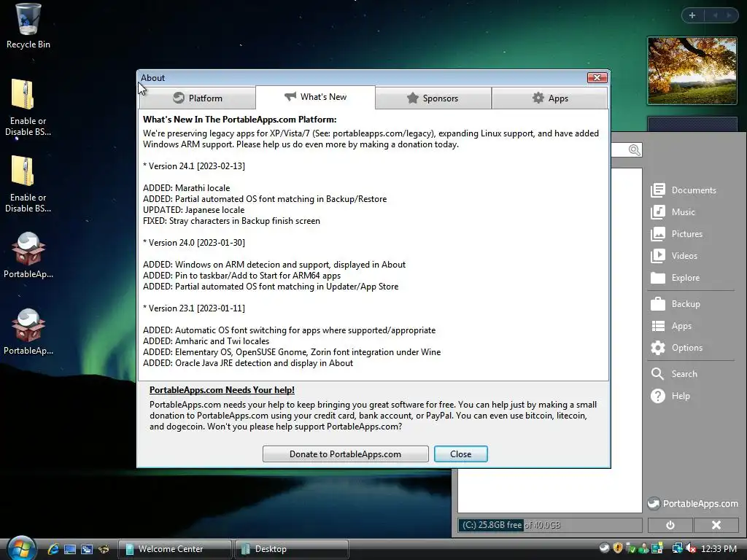Click Switch between windows Quick Launch icon
747x560 pixels.
(87, 549)
